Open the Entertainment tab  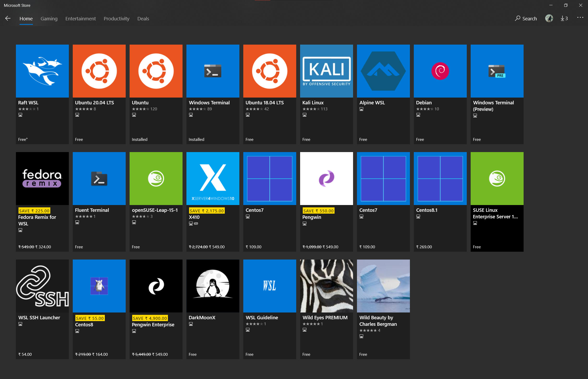81,19
